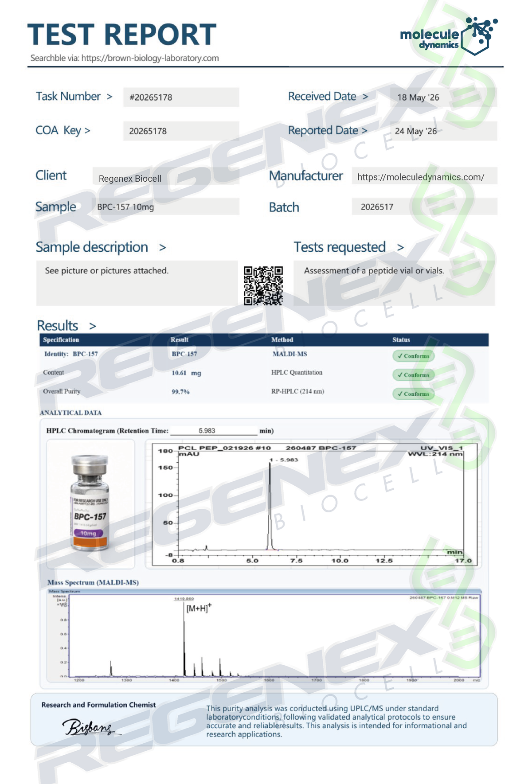Click the Specification column header

pos(61,340)
